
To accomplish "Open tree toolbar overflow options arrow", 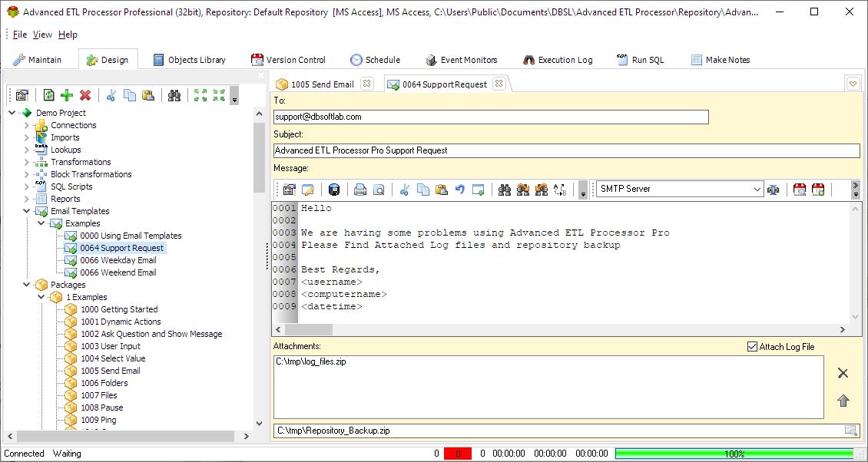I will click(x=234, y=96).
